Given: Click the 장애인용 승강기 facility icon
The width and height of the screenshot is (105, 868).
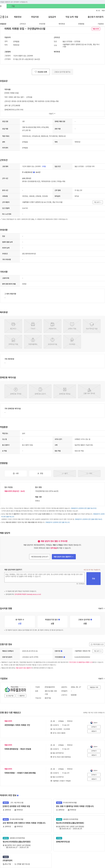Looking at the screenshot, I should point(40,391).
